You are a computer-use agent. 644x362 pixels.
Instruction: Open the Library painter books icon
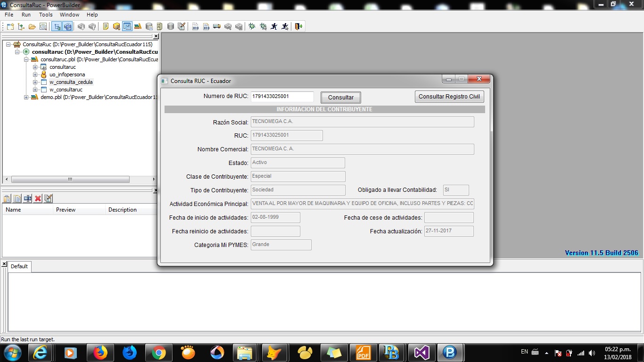point(138,26)
